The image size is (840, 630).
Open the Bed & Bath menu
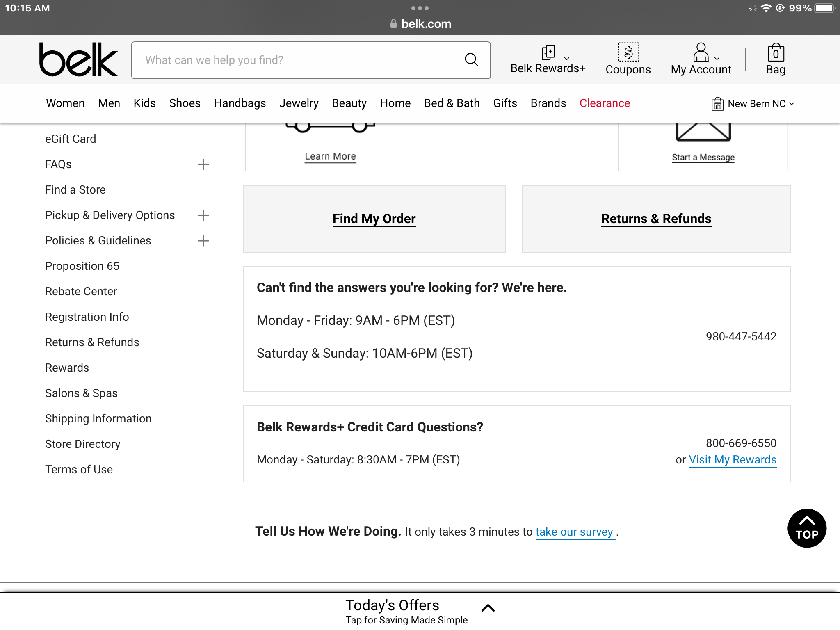(452, 103)
